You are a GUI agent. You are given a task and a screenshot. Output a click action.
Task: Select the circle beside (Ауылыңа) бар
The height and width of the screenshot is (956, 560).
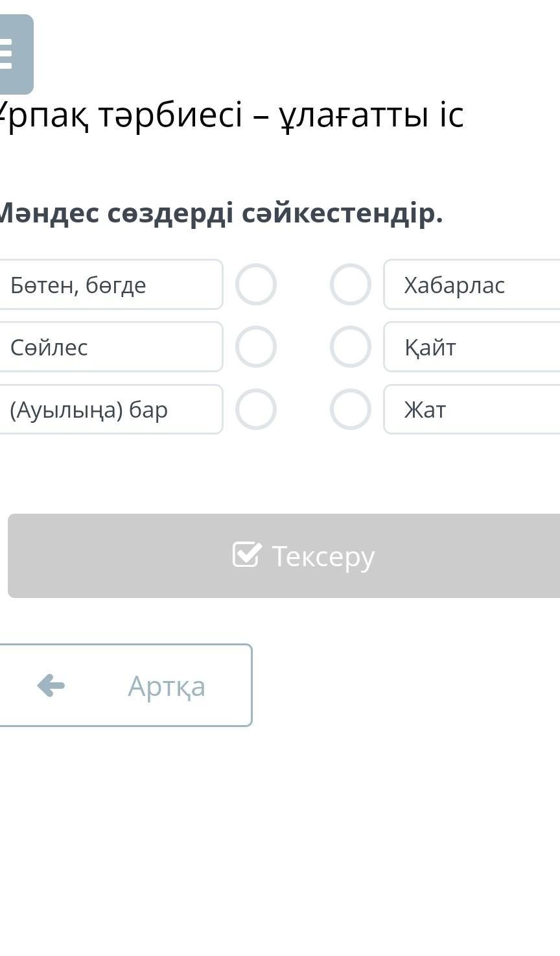(x=256, y=409)
